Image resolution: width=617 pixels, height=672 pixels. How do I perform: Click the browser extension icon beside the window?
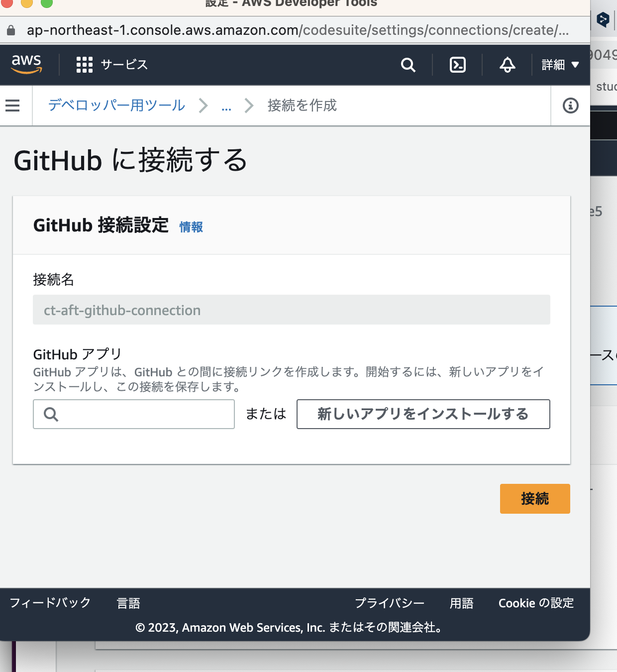[x=603, y=20]
